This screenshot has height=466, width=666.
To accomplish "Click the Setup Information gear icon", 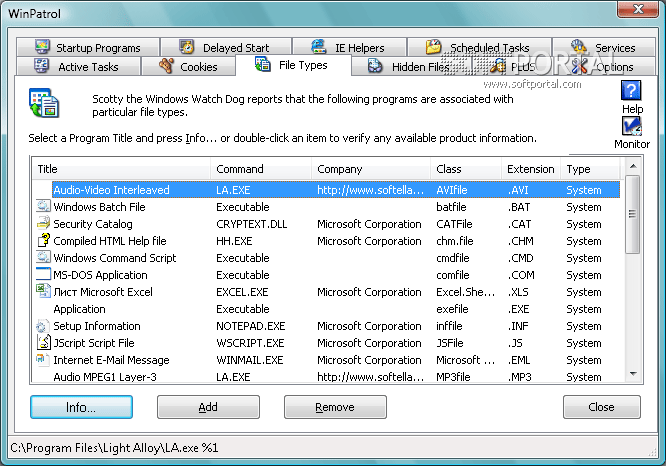I will [43, 326].
